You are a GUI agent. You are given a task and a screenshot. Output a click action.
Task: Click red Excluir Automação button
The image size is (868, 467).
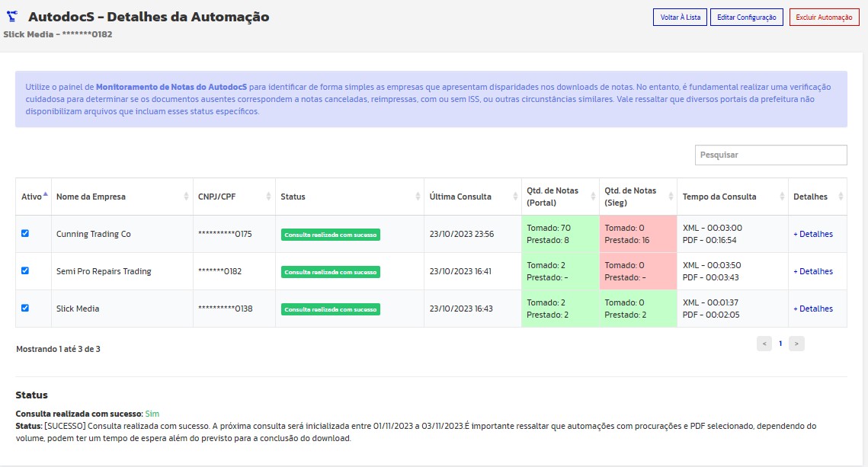(x=824, y=17)
